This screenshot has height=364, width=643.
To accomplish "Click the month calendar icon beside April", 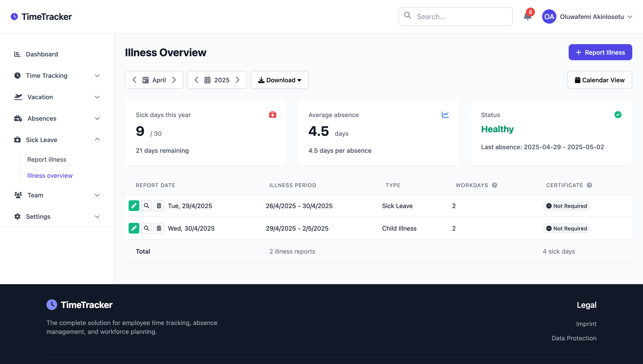I will tap(145, 80).
